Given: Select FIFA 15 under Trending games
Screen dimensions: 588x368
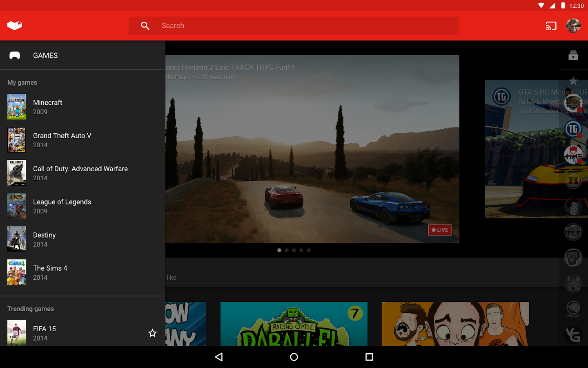Looking at the screenshot, I should click(x=82, y=333).
